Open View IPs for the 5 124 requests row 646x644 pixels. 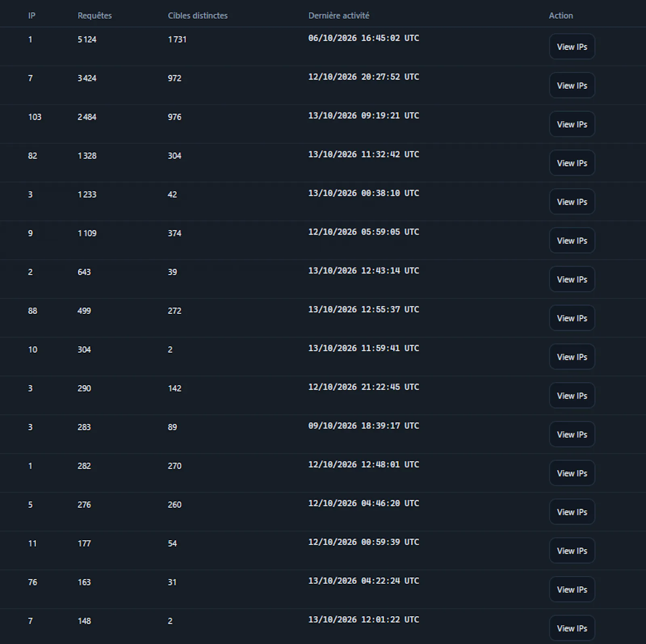click(x=572, y=47)
